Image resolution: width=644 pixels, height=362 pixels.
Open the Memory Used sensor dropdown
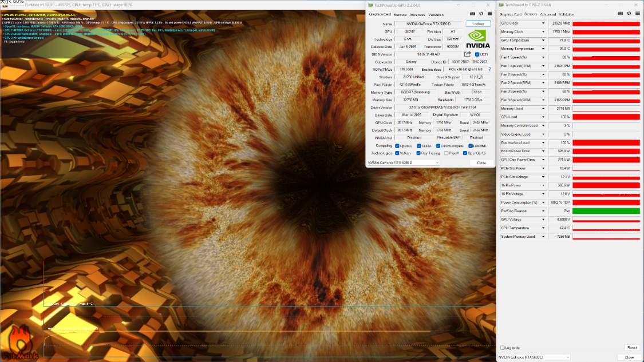pyautogui.click(x=543, y=109)
